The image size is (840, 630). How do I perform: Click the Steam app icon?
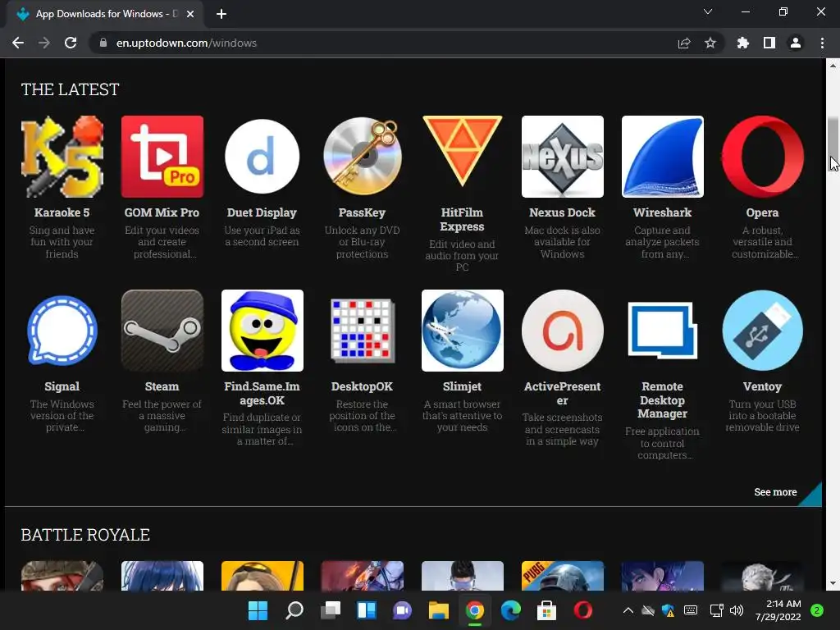pyautogui.click(x=162, y=331)
